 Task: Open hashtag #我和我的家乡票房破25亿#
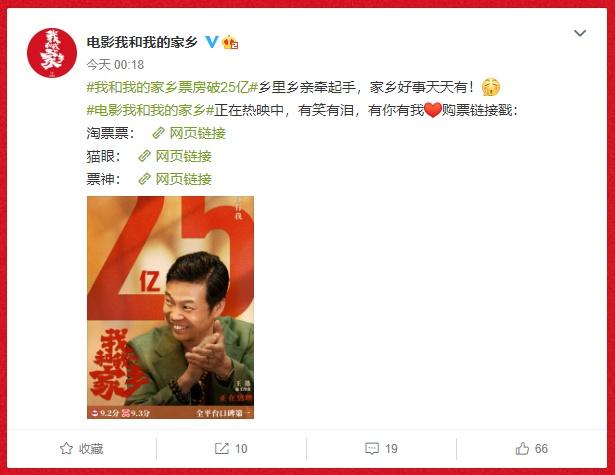[x=172, y=87]
